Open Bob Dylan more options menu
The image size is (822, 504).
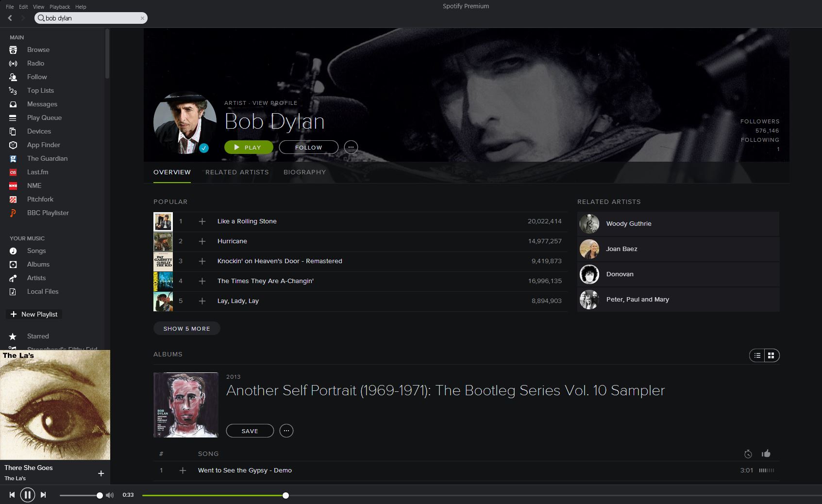coord(351,147)
